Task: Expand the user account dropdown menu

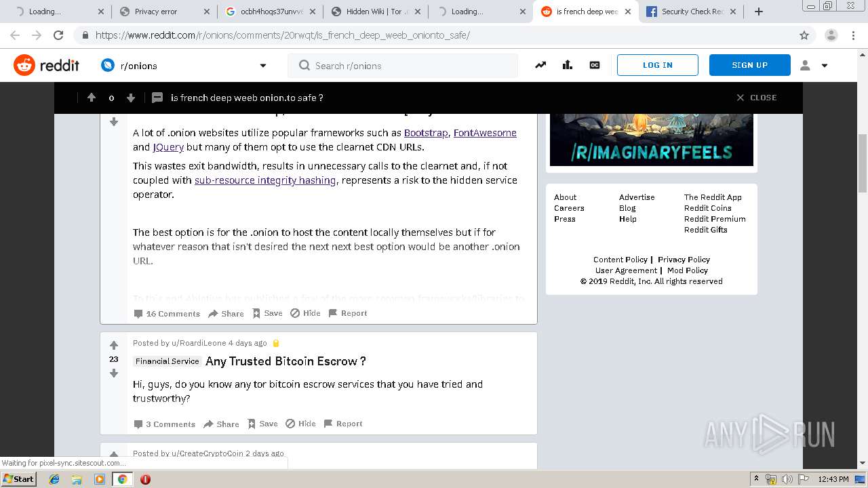Action: tap(814, 65)
